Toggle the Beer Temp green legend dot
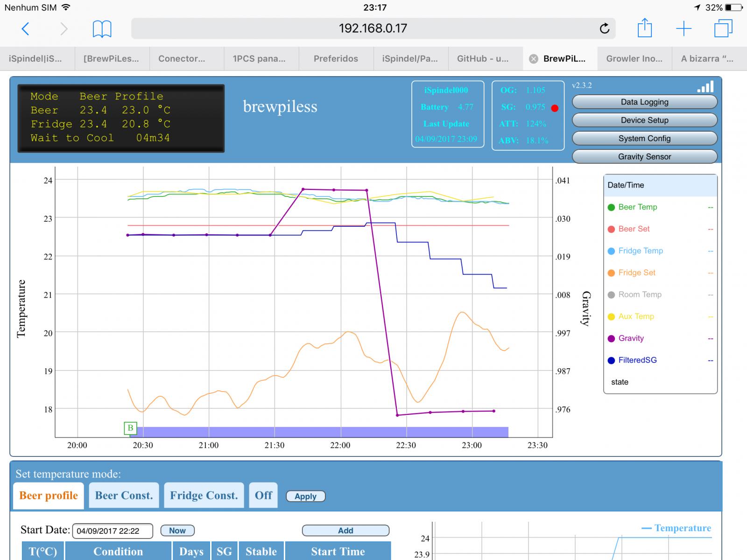747x560 pixels. 611,207
